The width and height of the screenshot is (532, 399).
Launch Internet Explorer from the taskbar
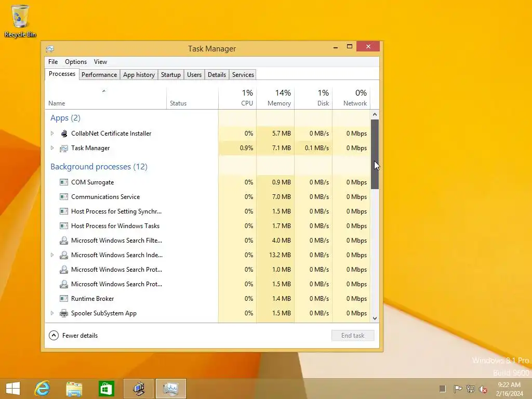point(43,389)
